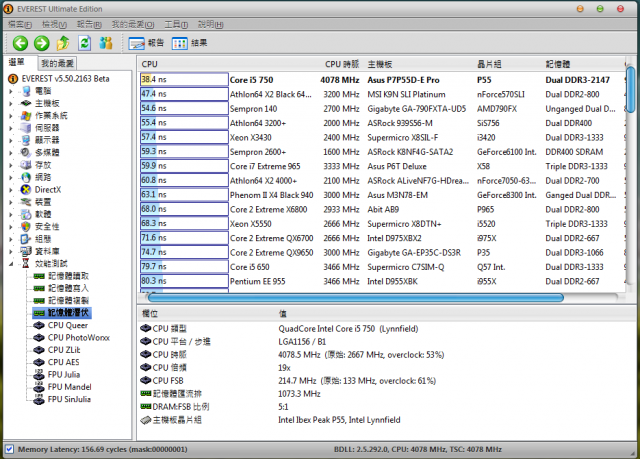Open the CPU Queen benchmark
This screenshot has height=459, width=640.
[x=61, y=325]
